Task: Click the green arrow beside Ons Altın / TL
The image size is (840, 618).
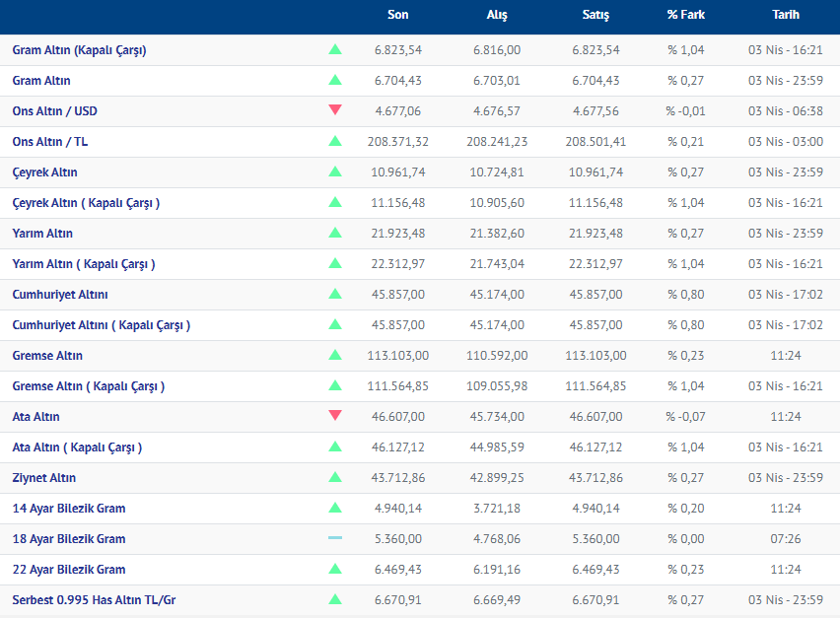Action: [335, 141]
